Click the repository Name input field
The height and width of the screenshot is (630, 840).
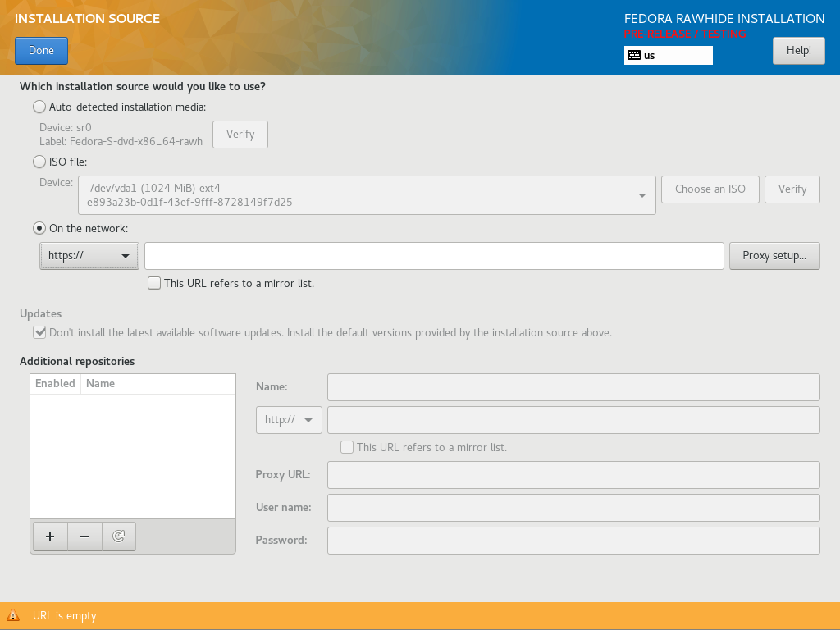click(x=573, y=387)
